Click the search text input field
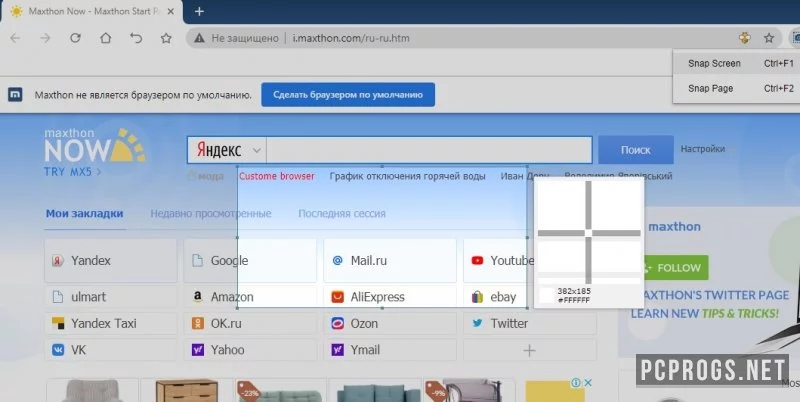 (x=429, y=150)
